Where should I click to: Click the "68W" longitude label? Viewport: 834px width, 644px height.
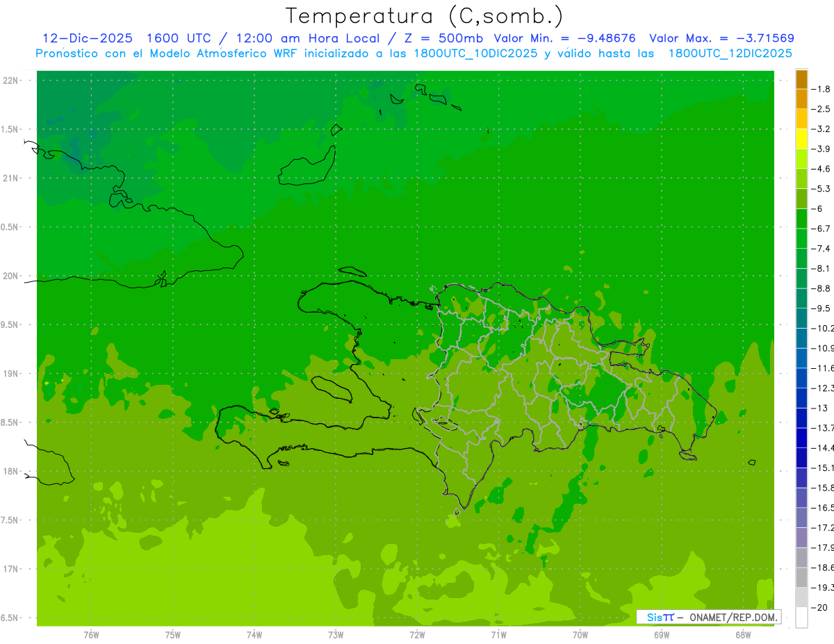743,634
